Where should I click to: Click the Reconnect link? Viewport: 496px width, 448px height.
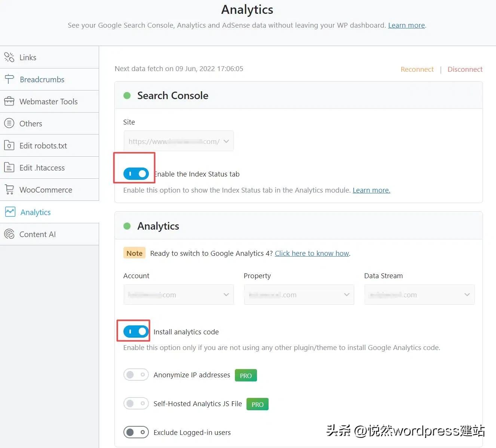[x=417, y=69]
